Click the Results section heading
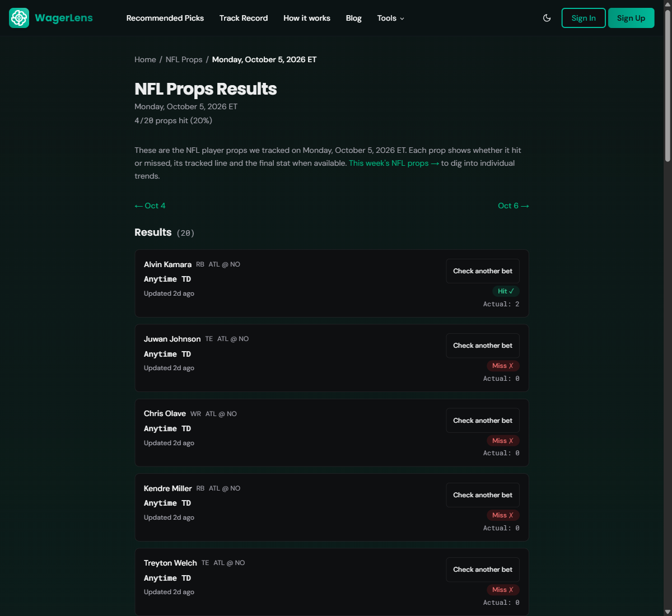This screenshot has height=616, width=672. [153, 232]
